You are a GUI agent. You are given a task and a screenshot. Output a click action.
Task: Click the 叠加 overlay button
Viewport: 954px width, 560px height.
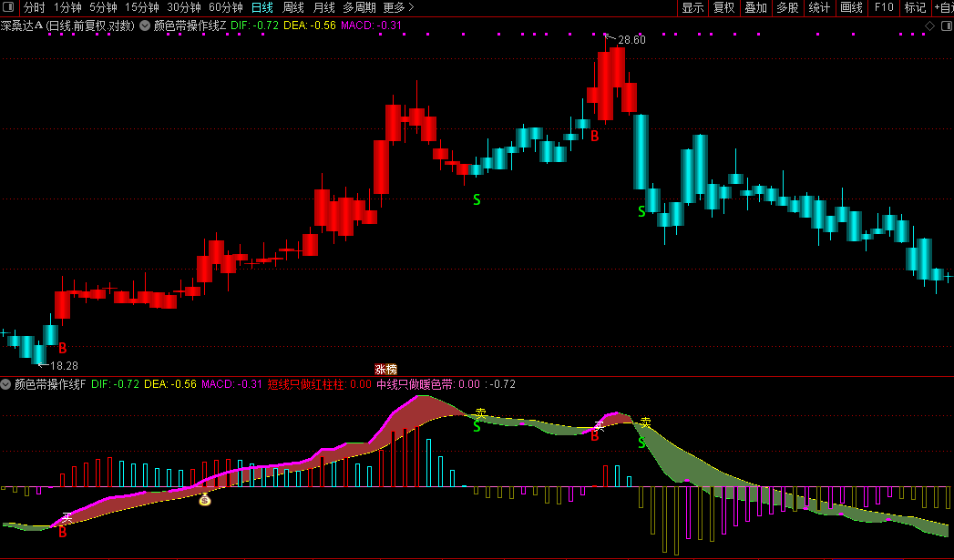tap(755, 7)
